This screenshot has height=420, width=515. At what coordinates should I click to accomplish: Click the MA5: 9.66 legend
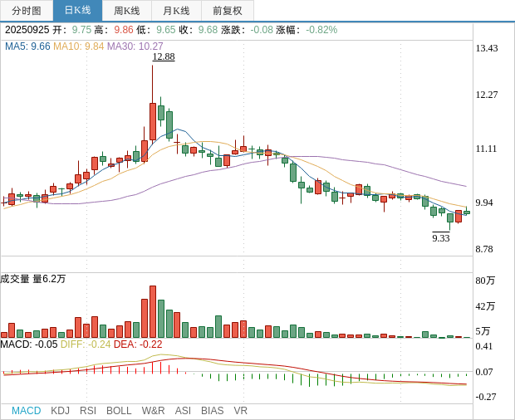pyautogui.click(x=27, y=46)
